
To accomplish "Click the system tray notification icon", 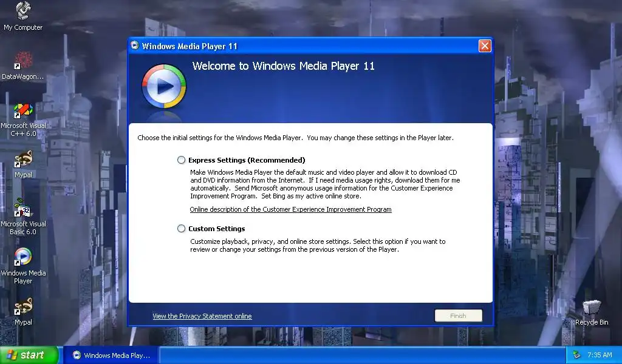I will click(x=577, y=355).
